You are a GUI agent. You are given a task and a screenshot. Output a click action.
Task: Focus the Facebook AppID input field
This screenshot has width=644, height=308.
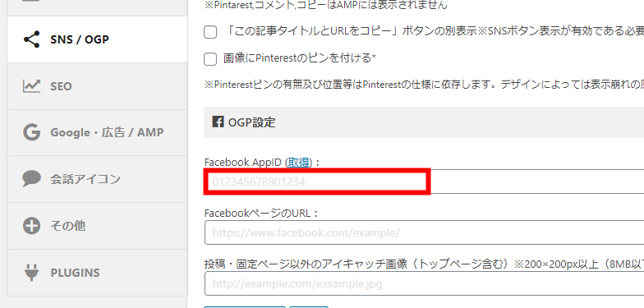coord(424,182)
